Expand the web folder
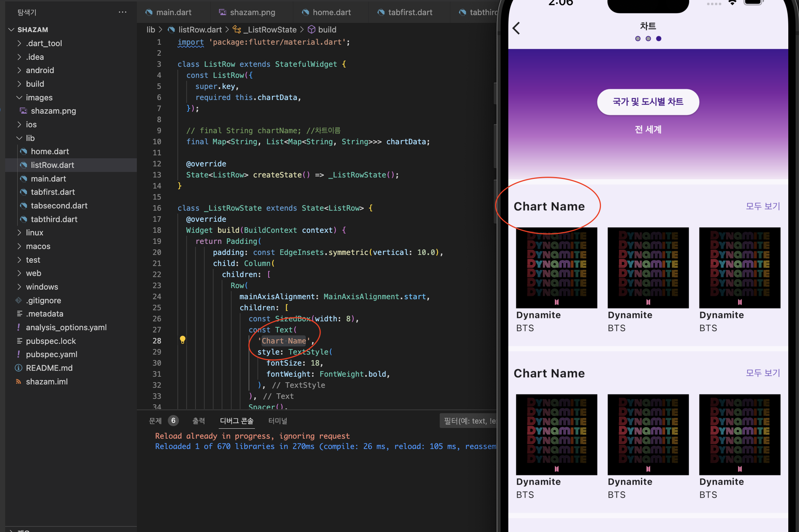 point(19,273)
